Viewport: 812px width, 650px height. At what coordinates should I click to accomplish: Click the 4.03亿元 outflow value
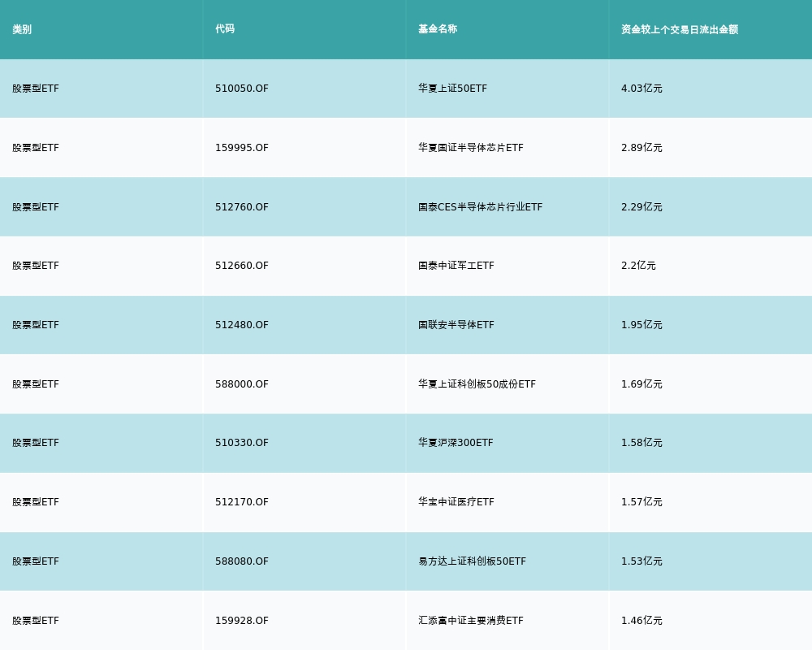[x=641, y=89]
